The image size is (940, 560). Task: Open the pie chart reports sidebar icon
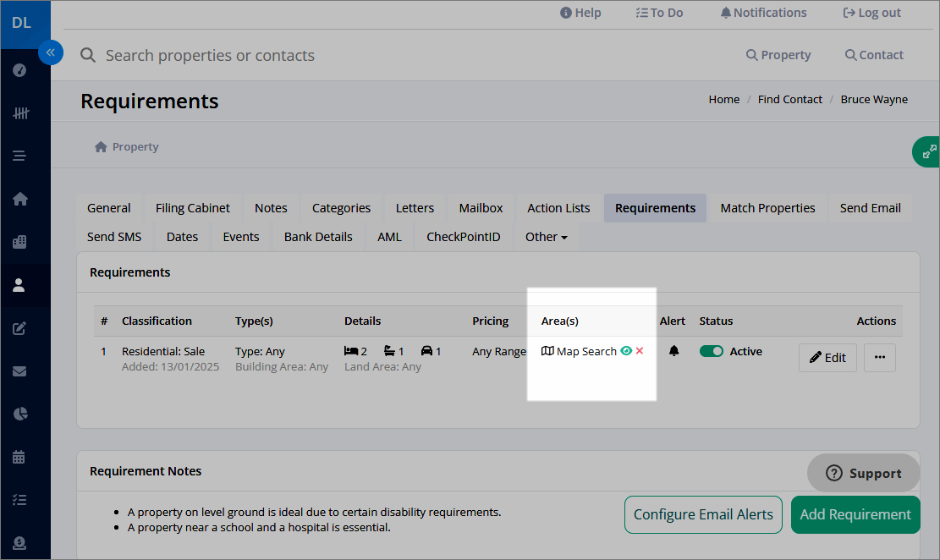coord(19,414)
